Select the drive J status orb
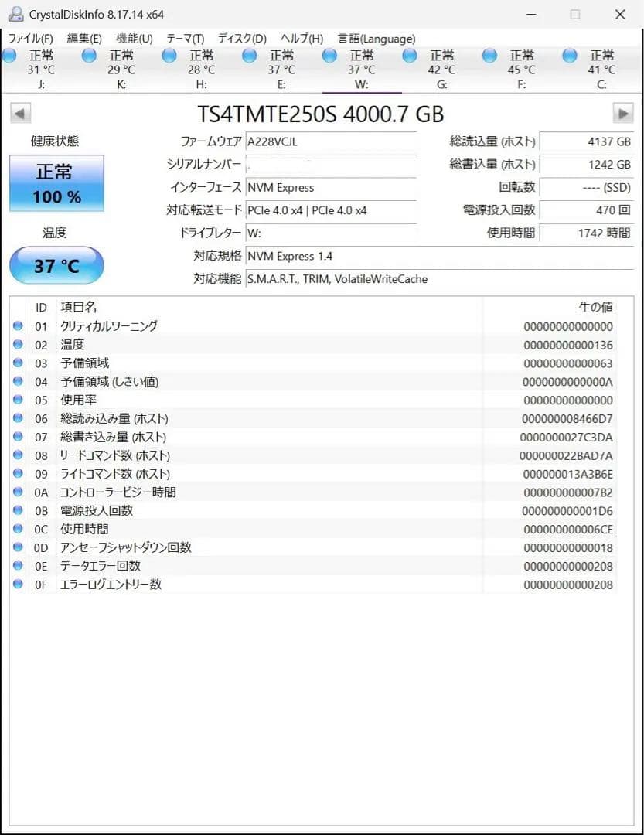 (9, 55)
